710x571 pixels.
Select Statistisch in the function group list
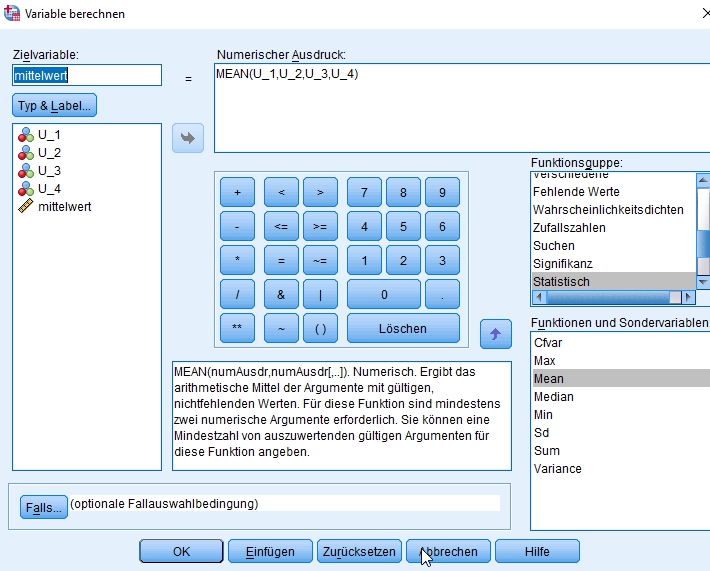click(561, 282)
